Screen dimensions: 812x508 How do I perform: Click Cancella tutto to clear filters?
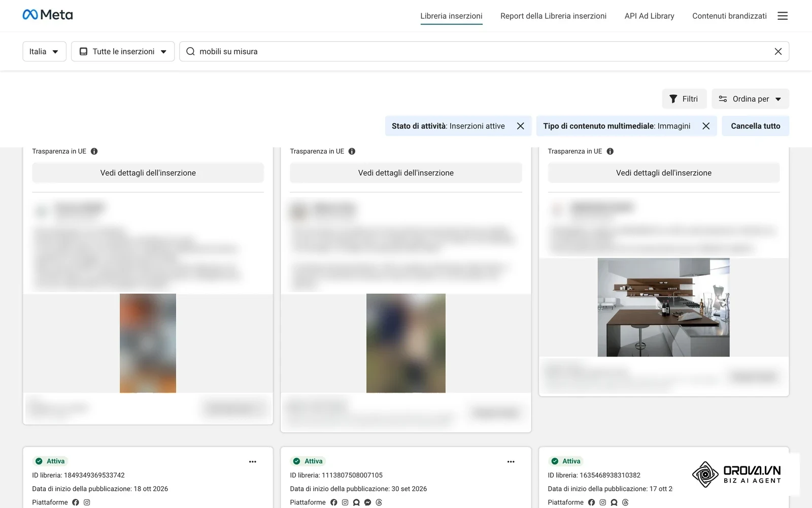click(755, 126)
